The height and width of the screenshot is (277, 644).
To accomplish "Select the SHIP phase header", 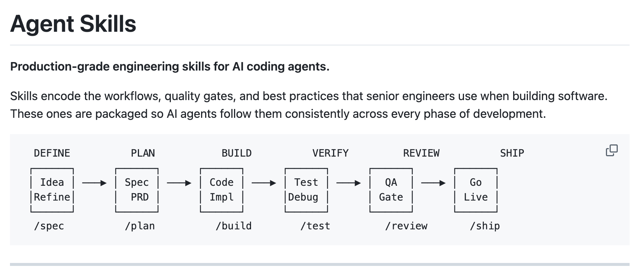I will point(513,152).
